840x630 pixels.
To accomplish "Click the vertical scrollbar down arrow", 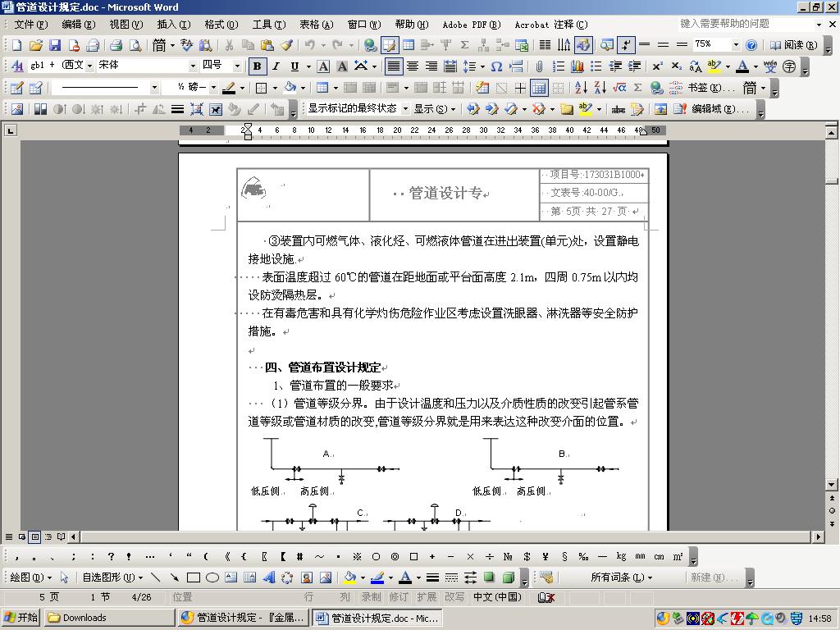I will click(832, 484).
